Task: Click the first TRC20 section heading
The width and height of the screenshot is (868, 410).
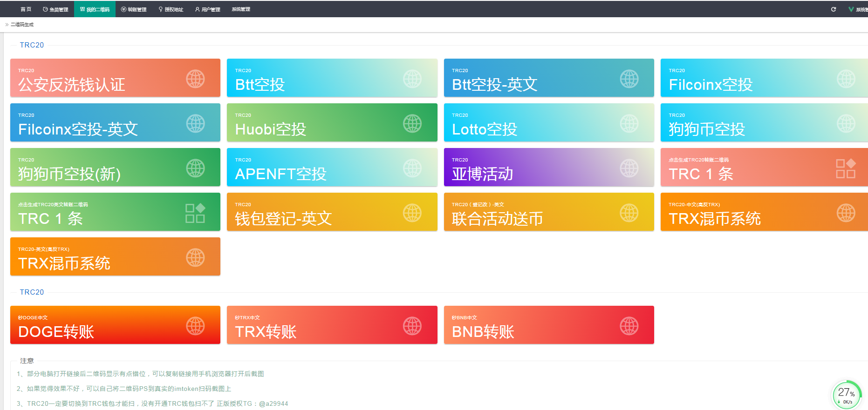Action: click(32, 45)
